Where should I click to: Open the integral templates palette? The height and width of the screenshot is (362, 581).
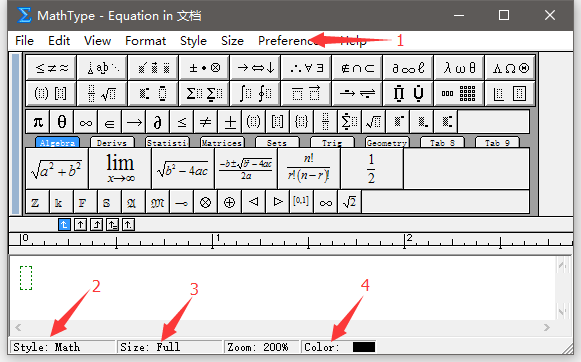[x=255, y=93]
